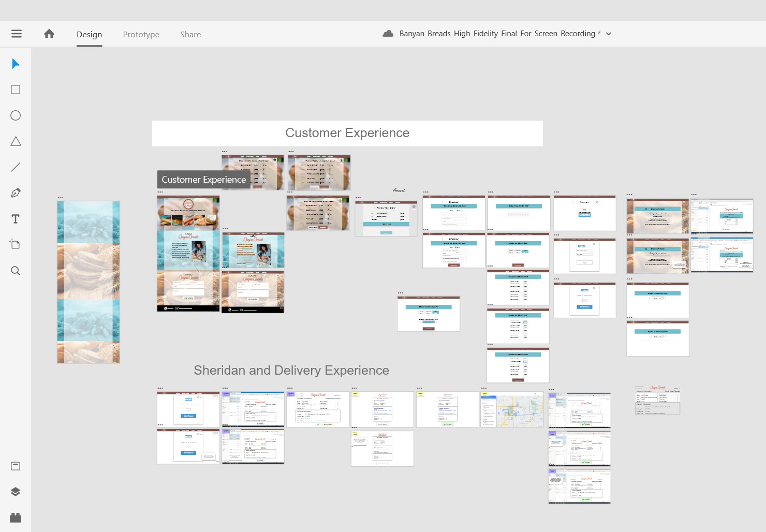Open the Plugins panel
This screenshot has height=532, width=766.
click(16, 518)
